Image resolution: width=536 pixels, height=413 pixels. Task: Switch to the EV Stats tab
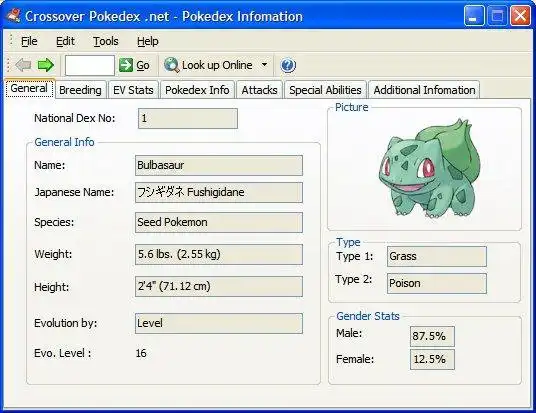(x=133, y=90)
